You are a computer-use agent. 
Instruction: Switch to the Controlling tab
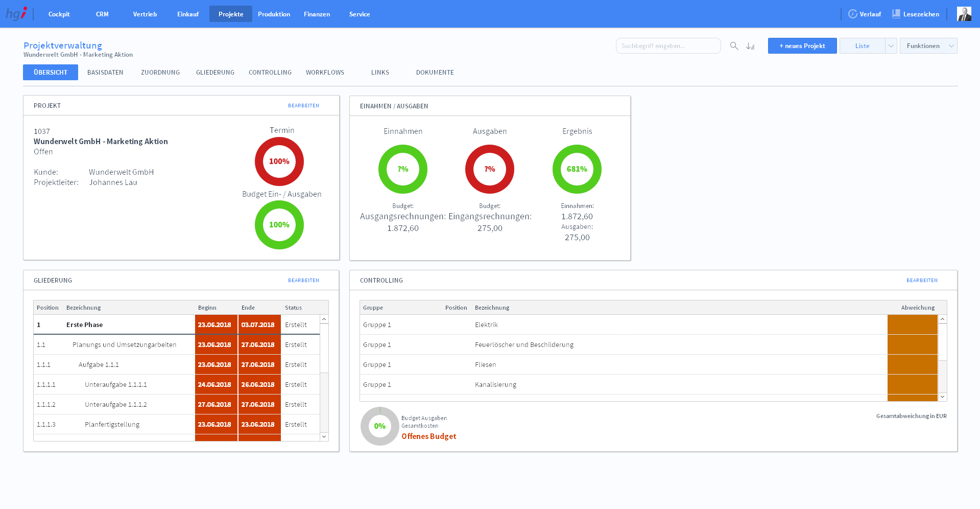click(270, 73)
